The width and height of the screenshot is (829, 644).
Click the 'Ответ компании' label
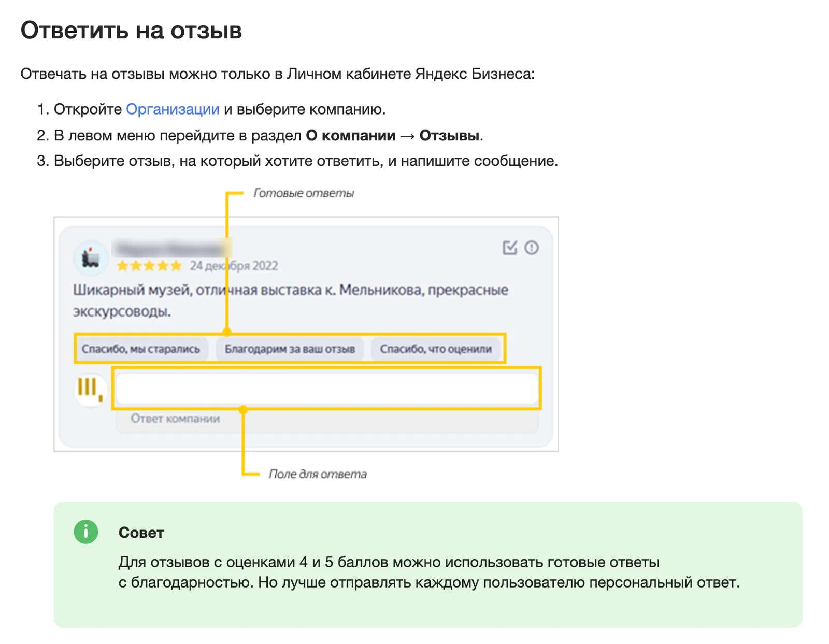(x=175, y=418)
